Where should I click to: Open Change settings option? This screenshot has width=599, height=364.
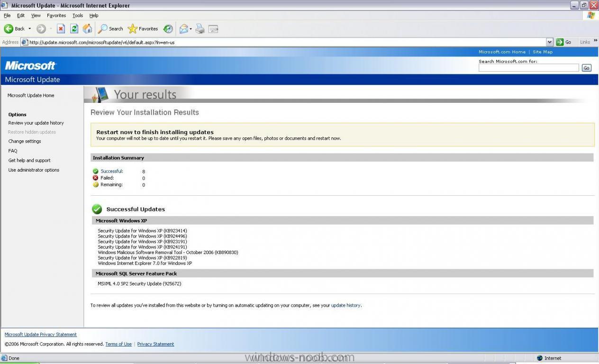pyautogui.click(x=25, y=141)
